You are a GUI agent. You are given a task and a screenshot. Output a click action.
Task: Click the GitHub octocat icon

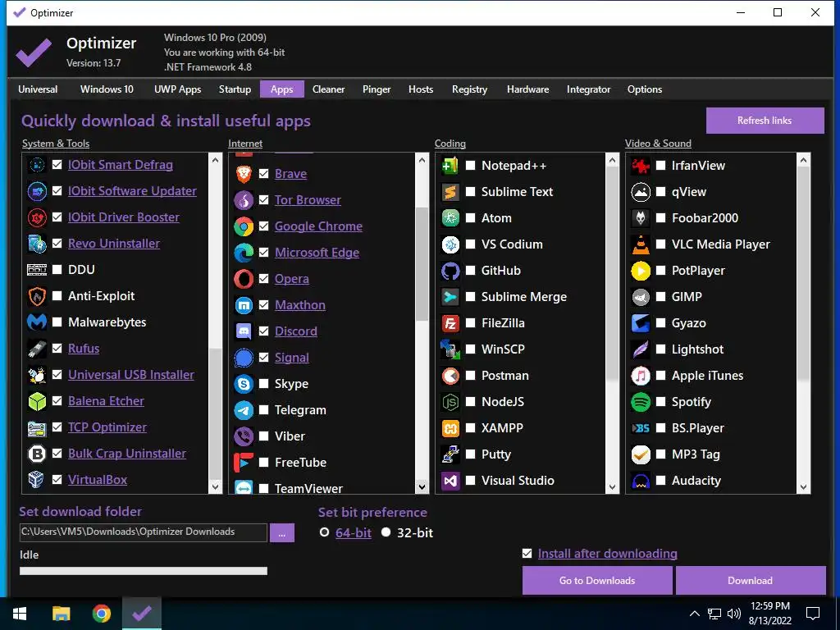click(x=450, y=271)
